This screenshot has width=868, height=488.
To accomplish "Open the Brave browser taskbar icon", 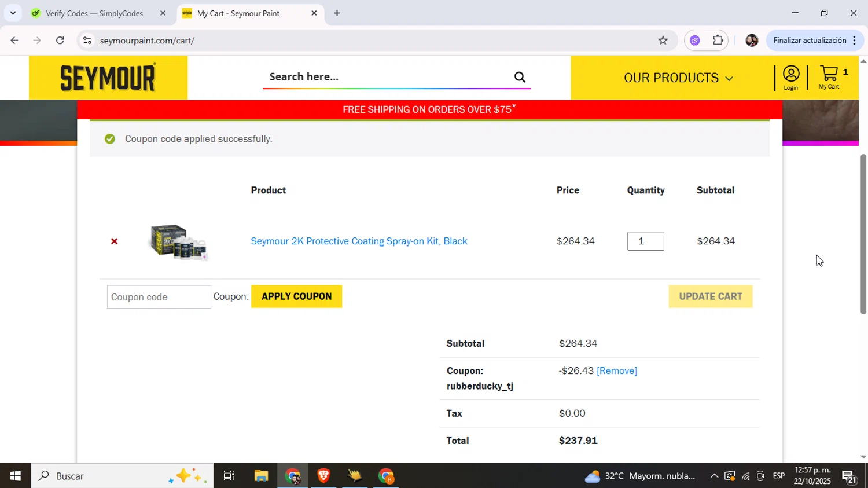I will [x=323, y=476].
